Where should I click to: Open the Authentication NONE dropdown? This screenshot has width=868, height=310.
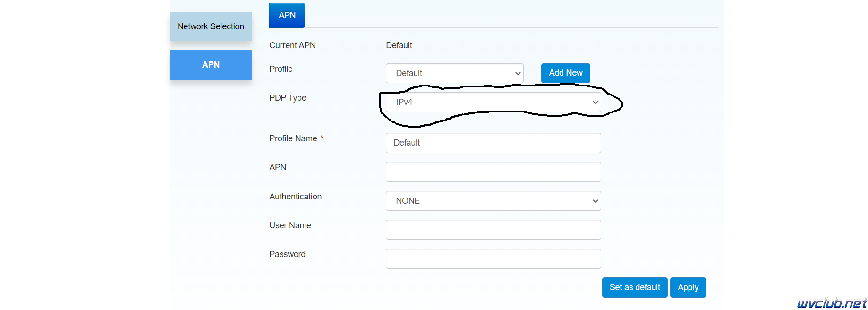coord(494,201)
